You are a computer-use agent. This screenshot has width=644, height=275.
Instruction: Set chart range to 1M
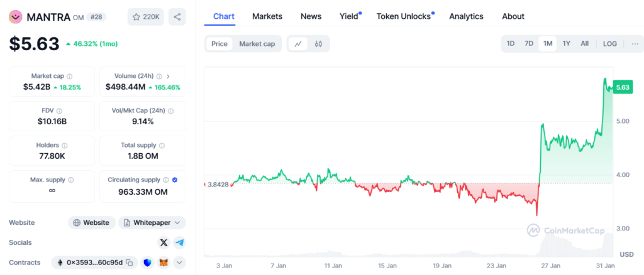[548, 43]
